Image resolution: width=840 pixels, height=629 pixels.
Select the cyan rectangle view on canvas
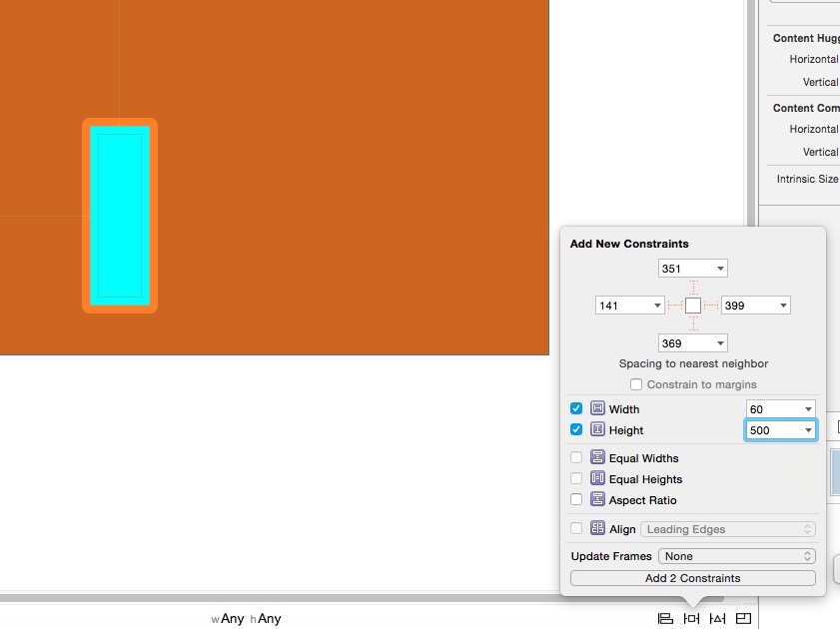point(120,215)
